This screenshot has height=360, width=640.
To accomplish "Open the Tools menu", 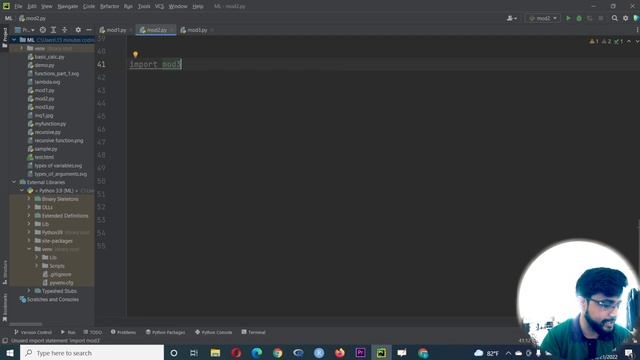I will click(144, 6).
